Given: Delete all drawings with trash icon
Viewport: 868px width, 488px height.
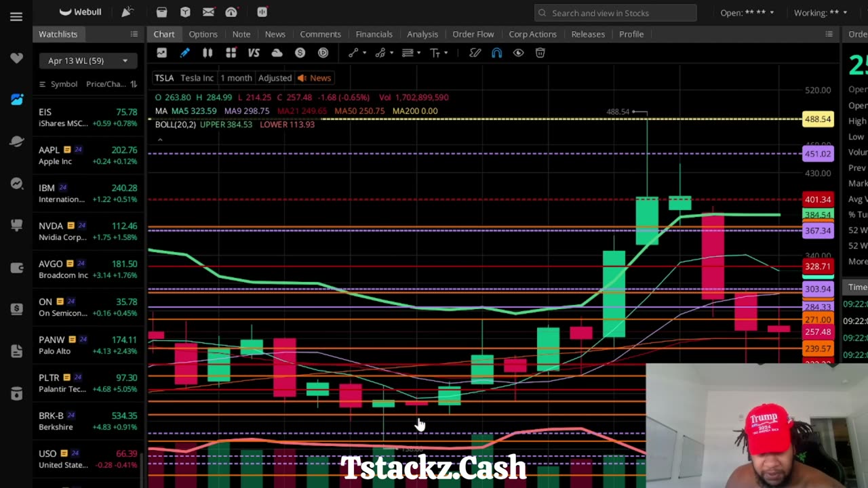Looking at the screenshot, I should tap(540, 53).
